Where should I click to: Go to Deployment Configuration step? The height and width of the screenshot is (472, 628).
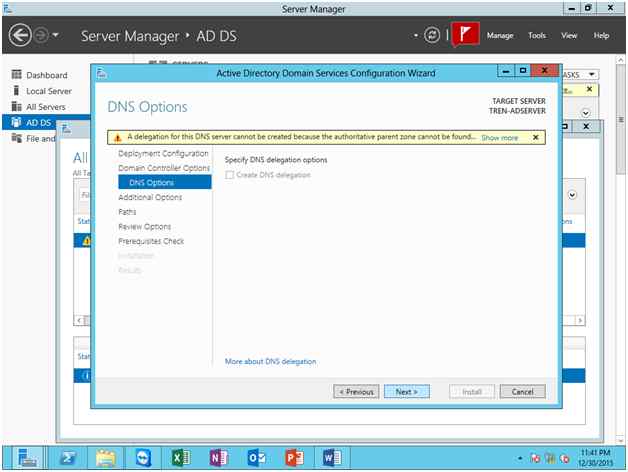coord(163,153)
